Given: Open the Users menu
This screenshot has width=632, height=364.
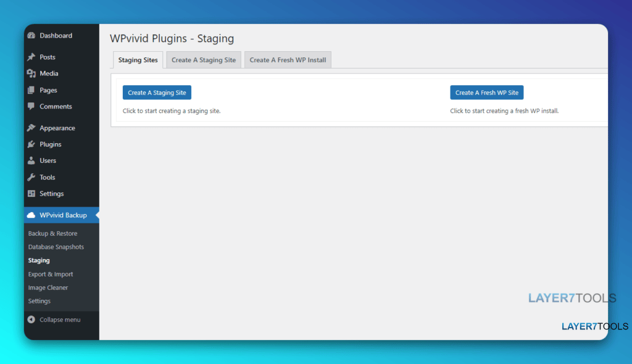Looking at the screenshot, I should [x=48, y=160].
